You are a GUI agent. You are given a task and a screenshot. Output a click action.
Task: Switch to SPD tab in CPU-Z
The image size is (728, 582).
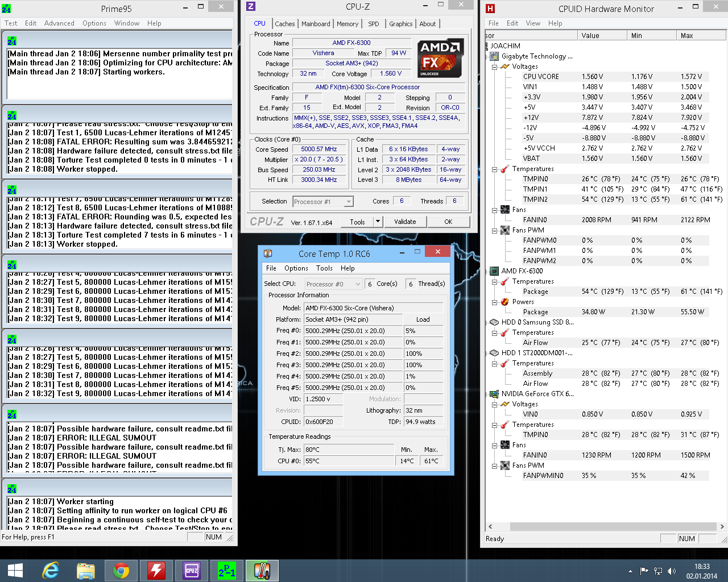(x=374, y=24)
